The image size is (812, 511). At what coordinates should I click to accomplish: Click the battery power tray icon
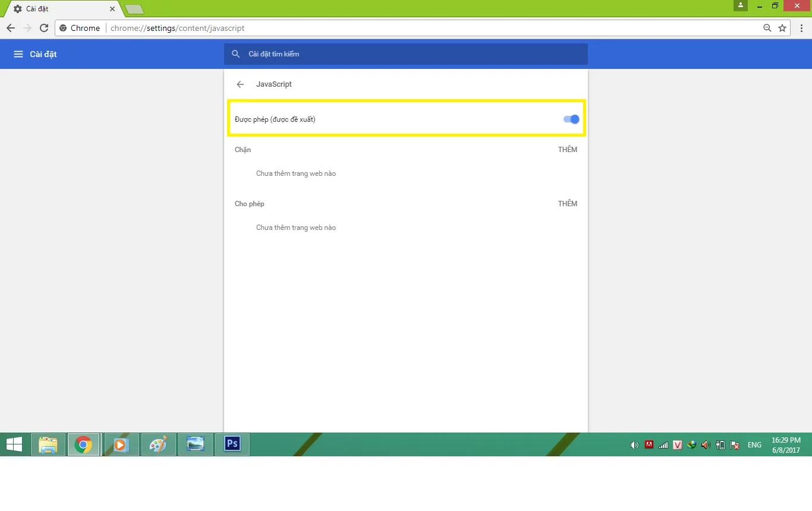tap(720, 445)
